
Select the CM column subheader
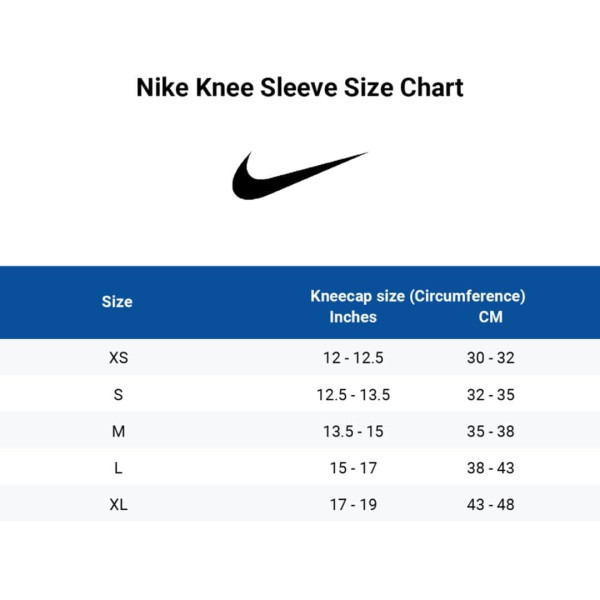490,317
